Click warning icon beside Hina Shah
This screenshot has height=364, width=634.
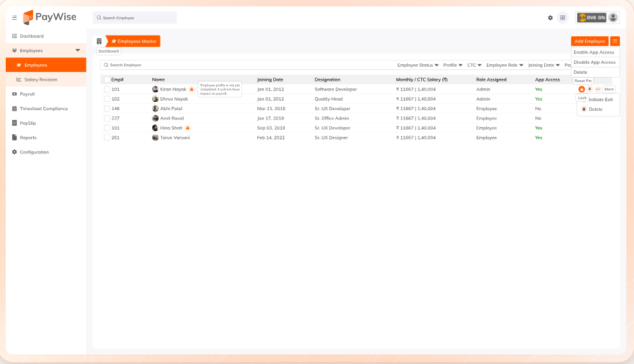[187, 128]
